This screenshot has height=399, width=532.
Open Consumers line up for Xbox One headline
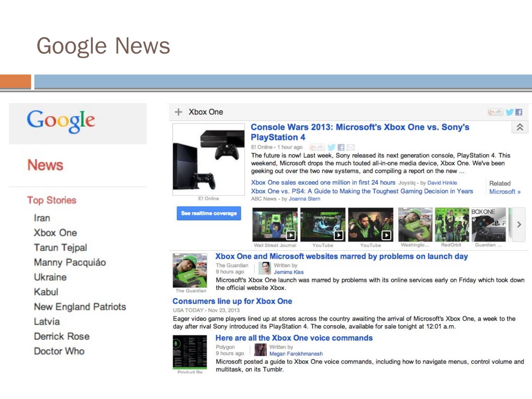tap(232, 301)
